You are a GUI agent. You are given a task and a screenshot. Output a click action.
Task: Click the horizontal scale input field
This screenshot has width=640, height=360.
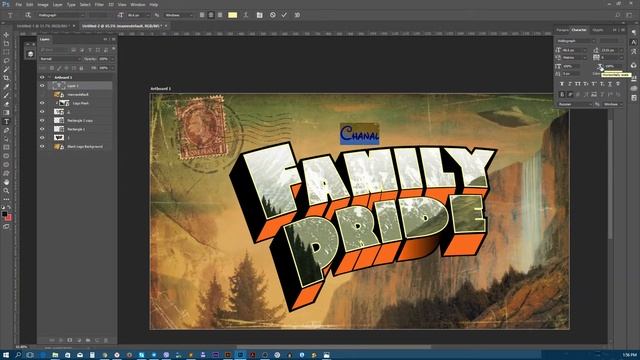(x=614, y=66)
